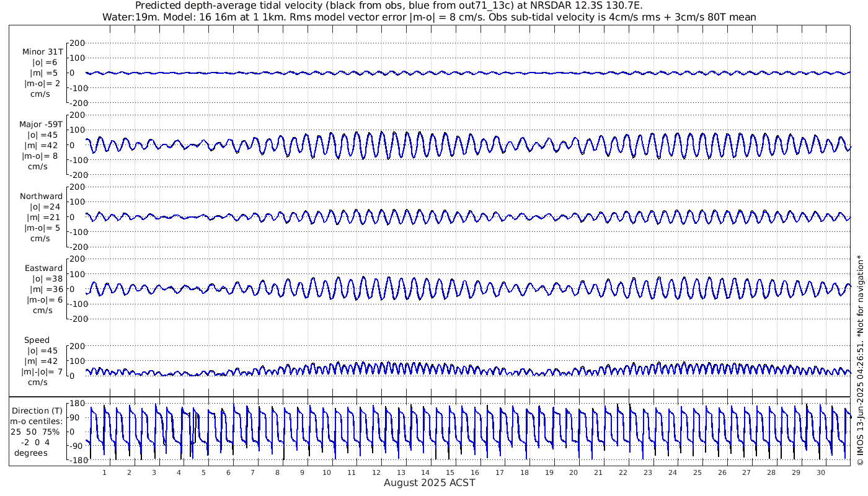Screen dimensions: 868x496
Task: Click day 28 on the date axis
Action: click(771, 472)
